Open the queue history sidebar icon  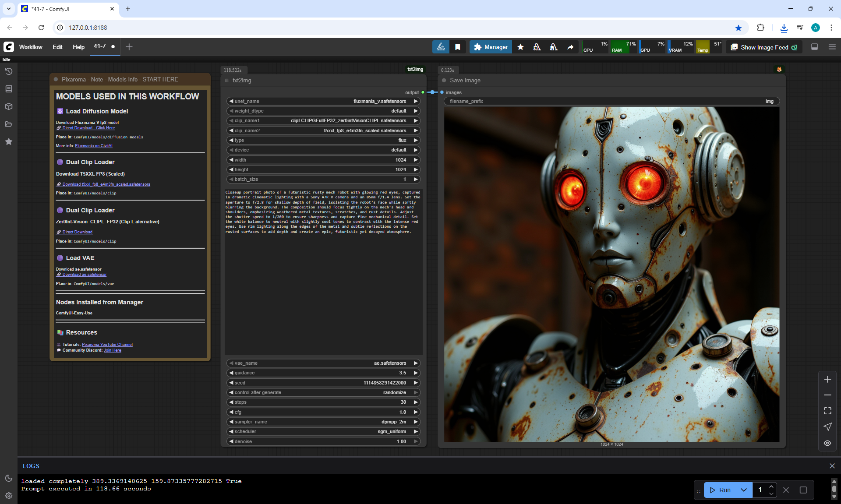point(8,71)
